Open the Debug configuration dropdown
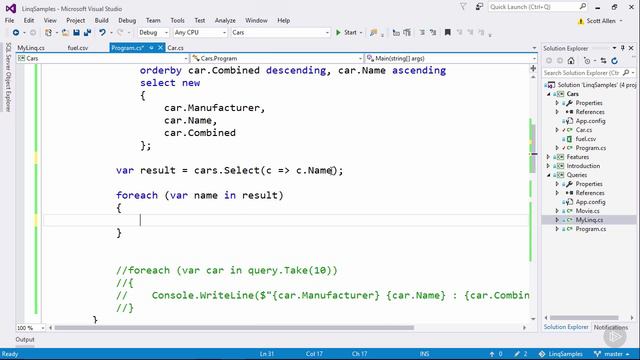Screen dimensions: 640x360 pyautogui.click(x=153, y=32)
